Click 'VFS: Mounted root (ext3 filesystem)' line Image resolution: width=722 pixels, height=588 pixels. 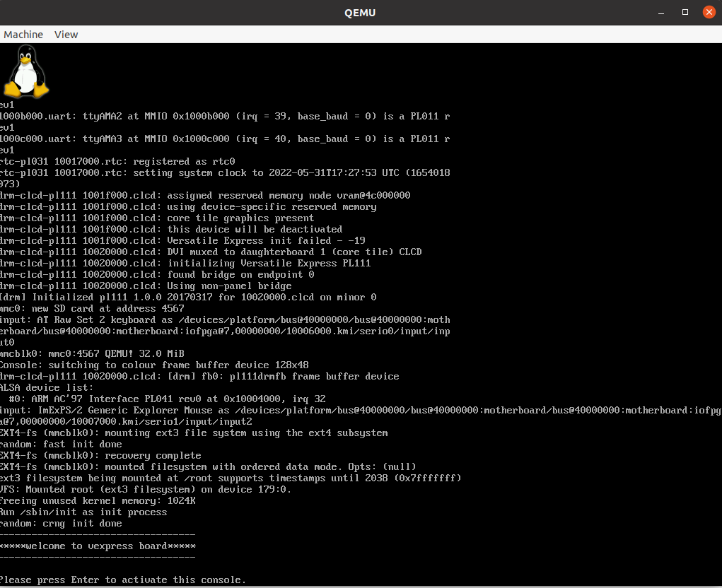click(146, 490)
